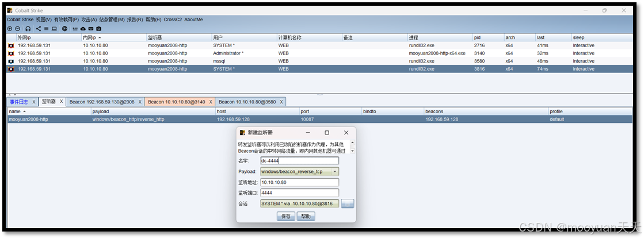
Task: Open the Payload dropdown in the dialog
Action: pos(335,172)
